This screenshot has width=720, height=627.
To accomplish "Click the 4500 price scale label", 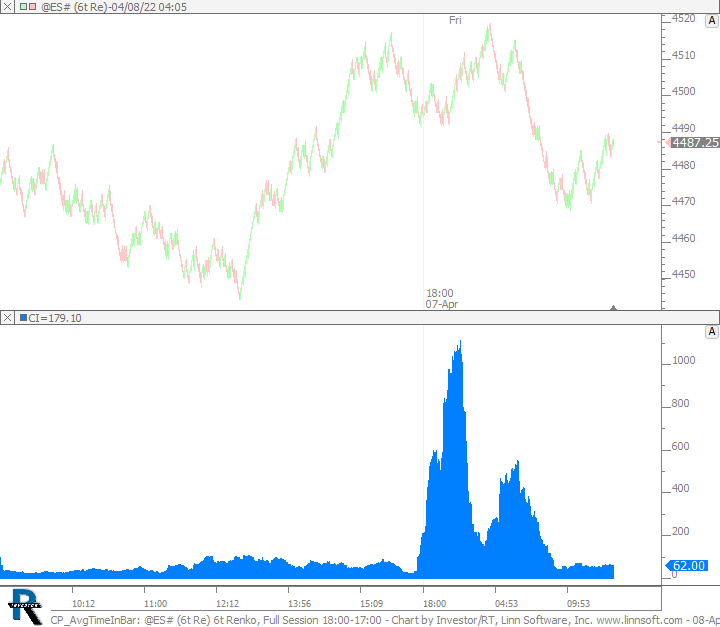I will pos(683,91).
